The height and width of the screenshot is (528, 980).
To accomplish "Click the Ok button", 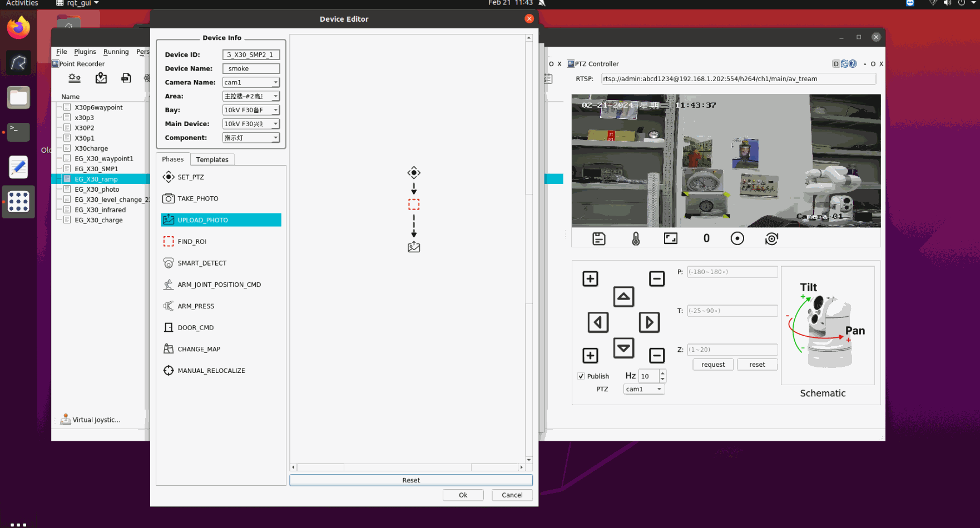I will (463, 495).
